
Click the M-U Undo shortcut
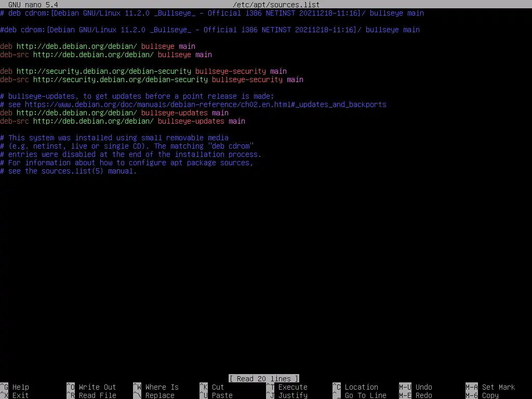pyautogui.click(x=416, y=387)
